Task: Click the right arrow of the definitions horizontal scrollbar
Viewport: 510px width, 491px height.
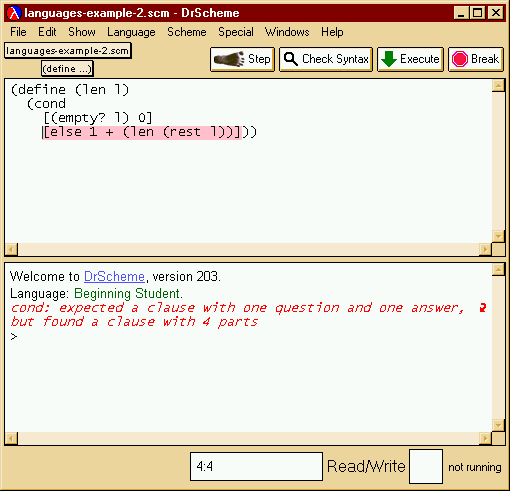Action: pos(485,249)
